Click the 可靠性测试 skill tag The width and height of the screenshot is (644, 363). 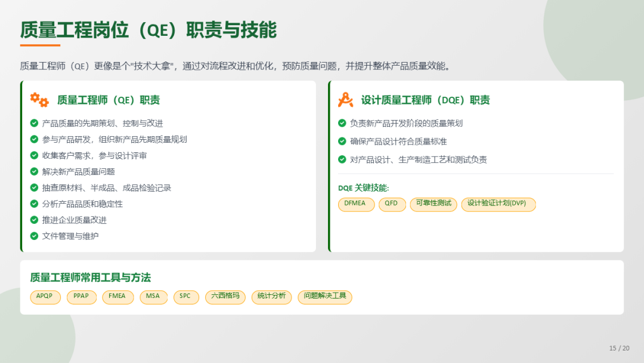click(x=433, y=204)
